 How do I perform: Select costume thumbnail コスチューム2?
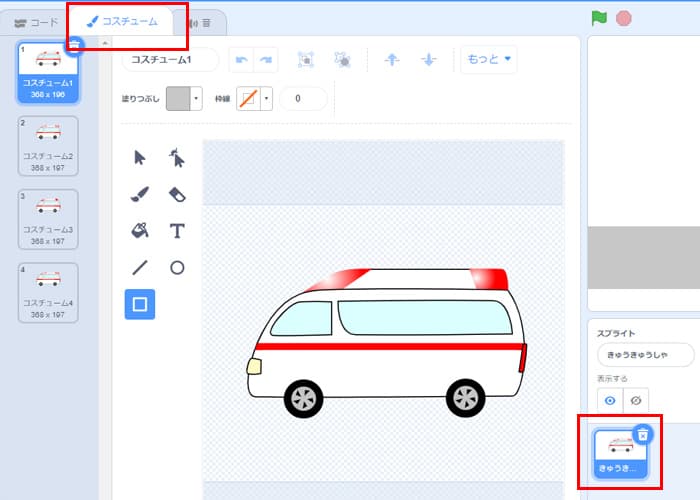[x=48, y=146]
